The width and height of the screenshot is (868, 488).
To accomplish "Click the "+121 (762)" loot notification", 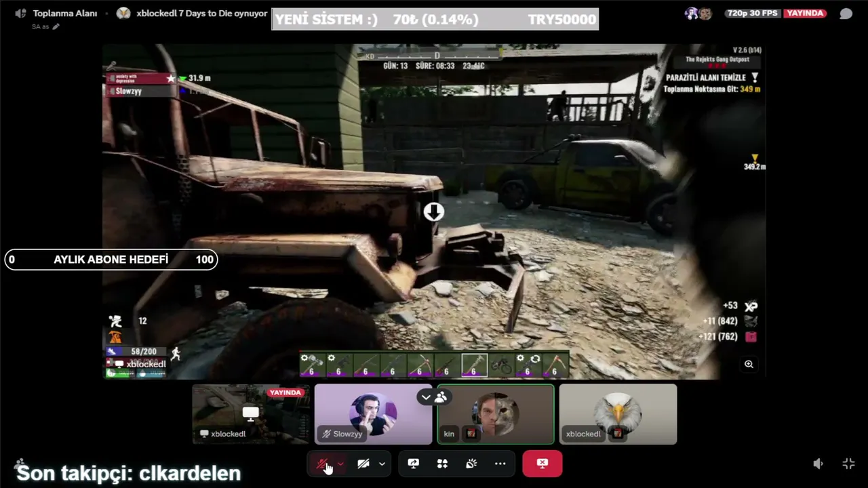I will coord(718,336).
